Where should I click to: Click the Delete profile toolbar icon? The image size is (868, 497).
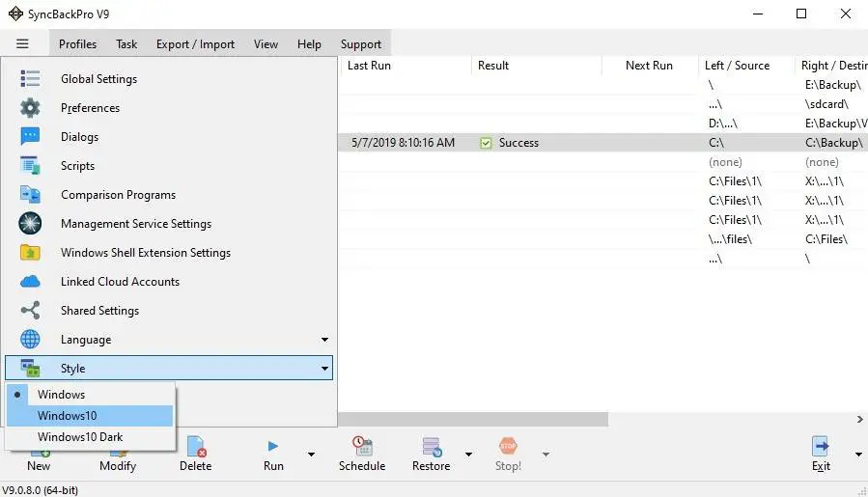coord(197,447)
